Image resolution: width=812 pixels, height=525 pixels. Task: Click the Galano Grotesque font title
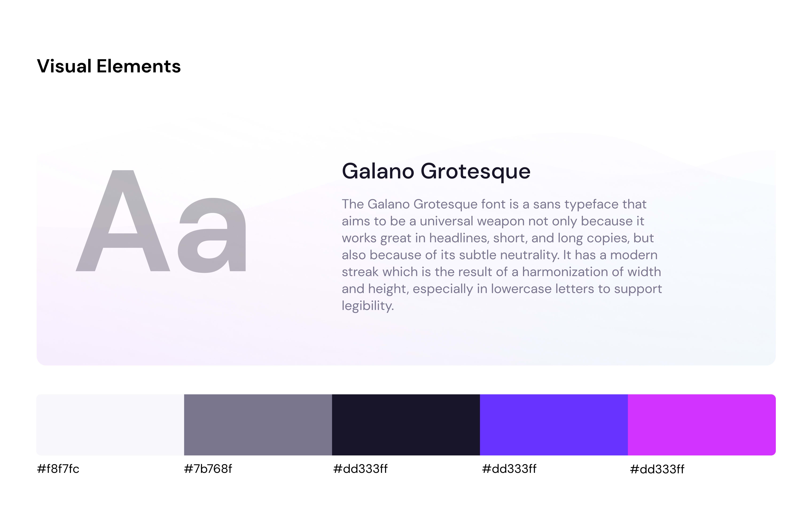[x=436, y=172]
